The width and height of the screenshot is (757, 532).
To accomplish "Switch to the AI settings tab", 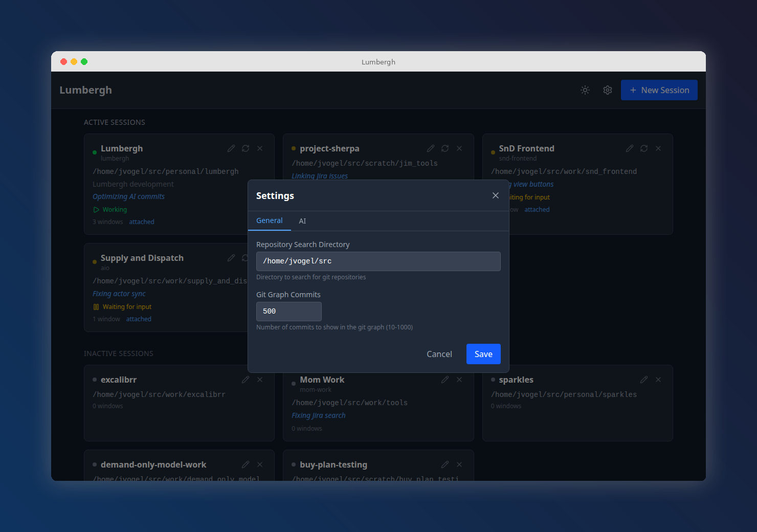I will coord(302,220).
